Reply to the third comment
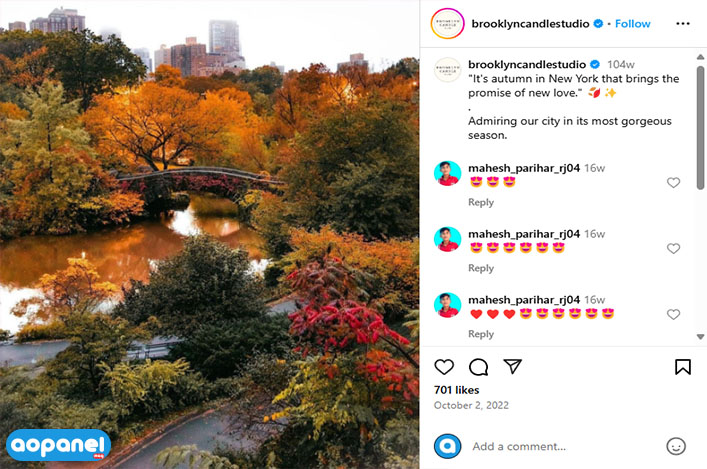 [x=481, y=334]
